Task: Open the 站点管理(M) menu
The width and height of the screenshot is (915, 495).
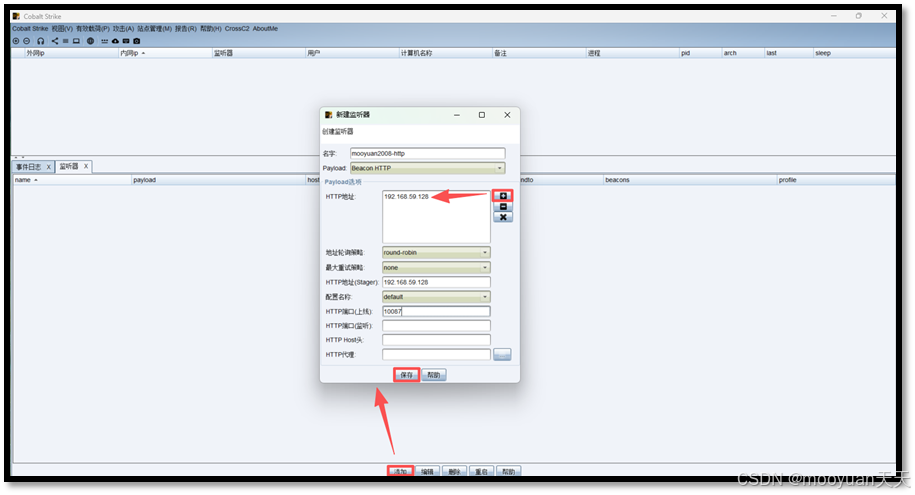Action: click(154, 29)
